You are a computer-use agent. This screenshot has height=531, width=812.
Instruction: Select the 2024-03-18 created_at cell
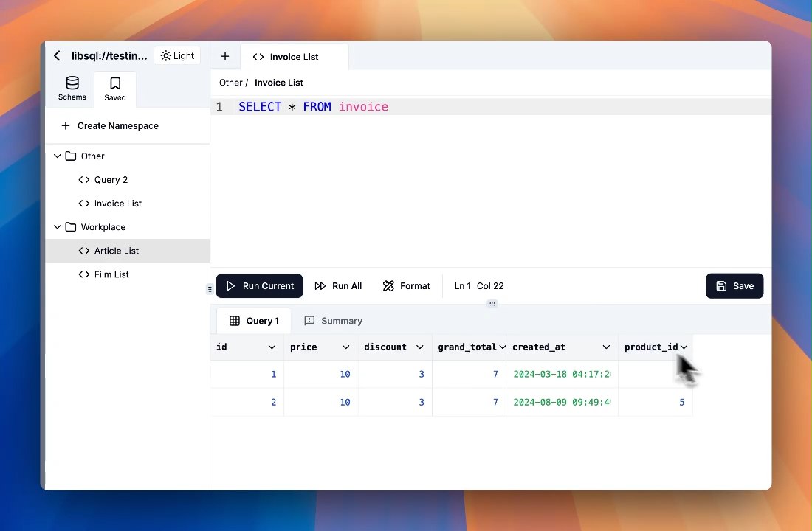click(562, 374)
